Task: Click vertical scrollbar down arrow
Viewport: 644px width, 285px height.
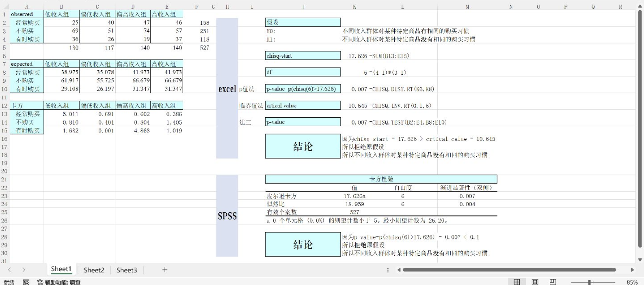Action: coord(640,259)
